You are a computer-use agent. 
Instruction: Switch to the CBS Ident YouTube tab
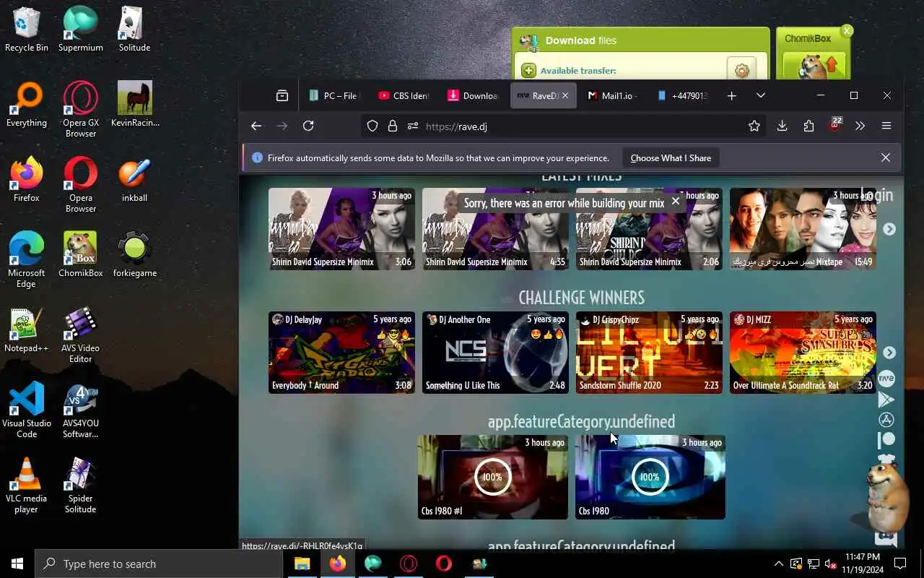coord(404,95)
